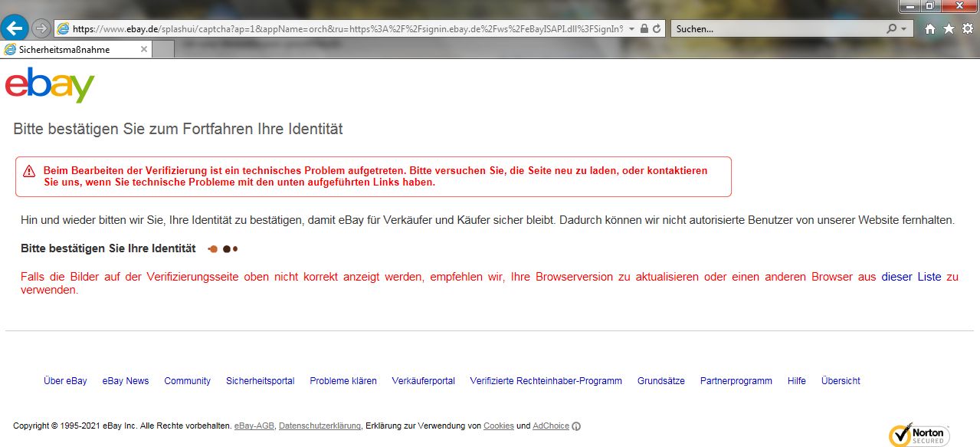Click the address bar URL field

pyautogui.click(x=345, y=28)
